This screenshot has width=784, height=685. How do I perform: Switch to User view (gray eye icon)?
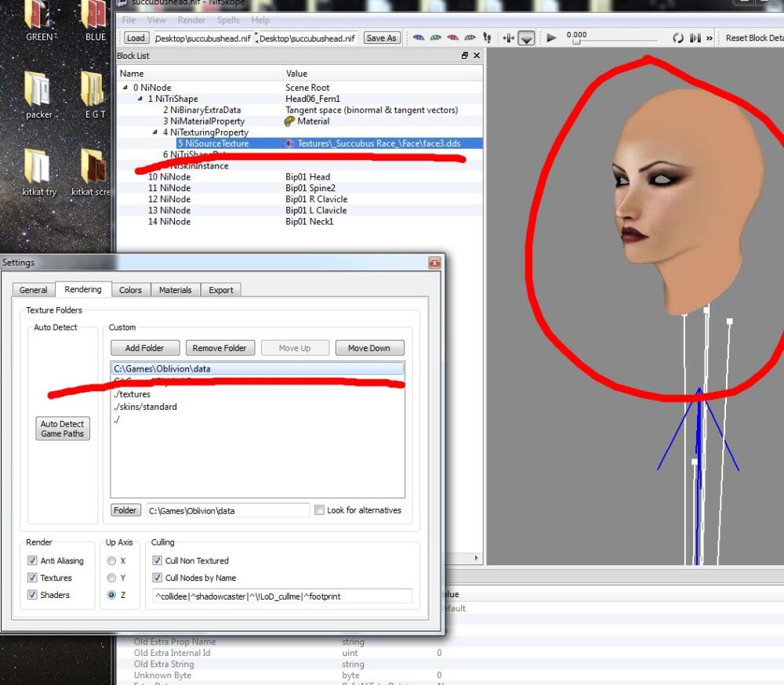point(470,38)
